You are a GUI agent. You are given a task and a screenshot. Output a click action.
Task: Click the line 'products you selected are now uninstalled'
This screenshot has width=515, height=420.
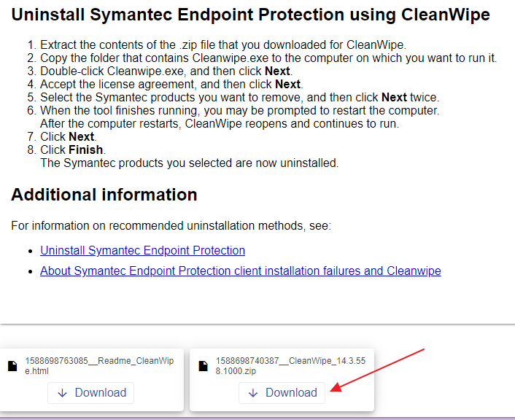pyautogui.click(x=189, y=163)
